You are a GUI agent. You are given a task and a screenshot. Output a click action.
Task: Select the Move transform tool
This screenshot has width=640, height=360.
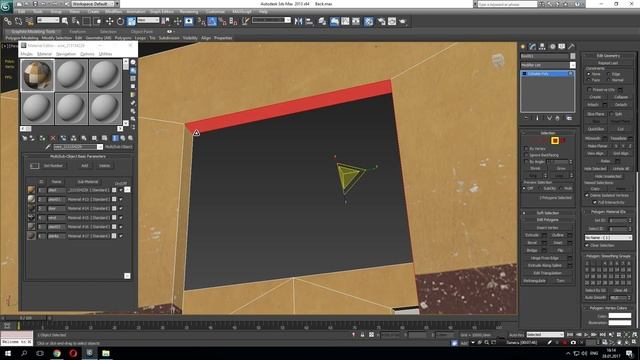pyautogui.click(x=109, y=21)
